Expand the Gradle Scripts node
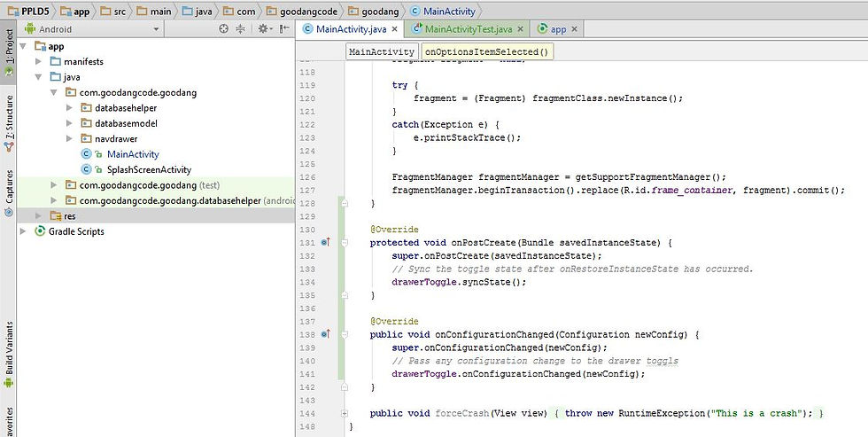Viewport: 868px width, 437px height. click(x=23, y=231)
